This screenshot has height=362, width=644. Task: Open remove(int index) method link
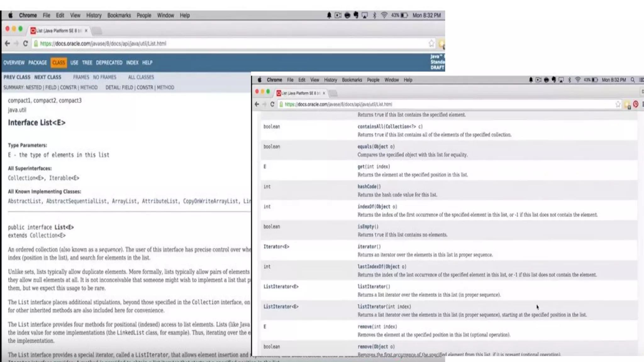pyautogui.click(x=377, y=327)
